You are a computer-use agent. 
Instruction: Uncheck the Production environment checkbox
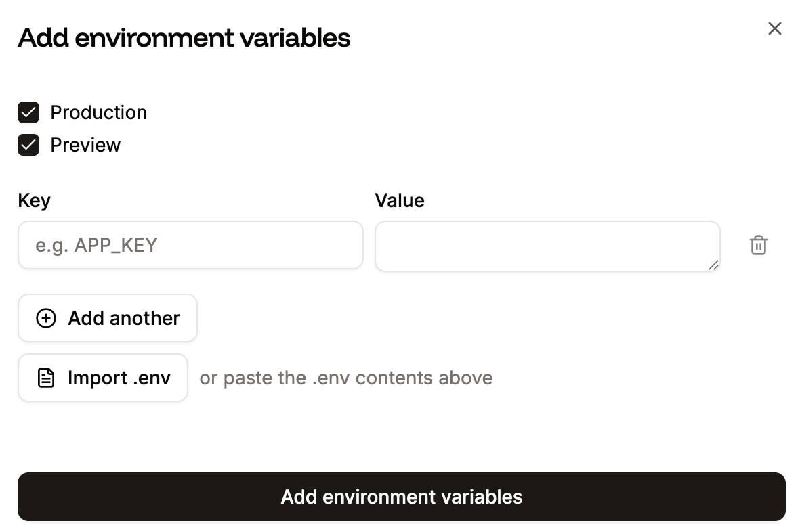click(x=28, y=112)
